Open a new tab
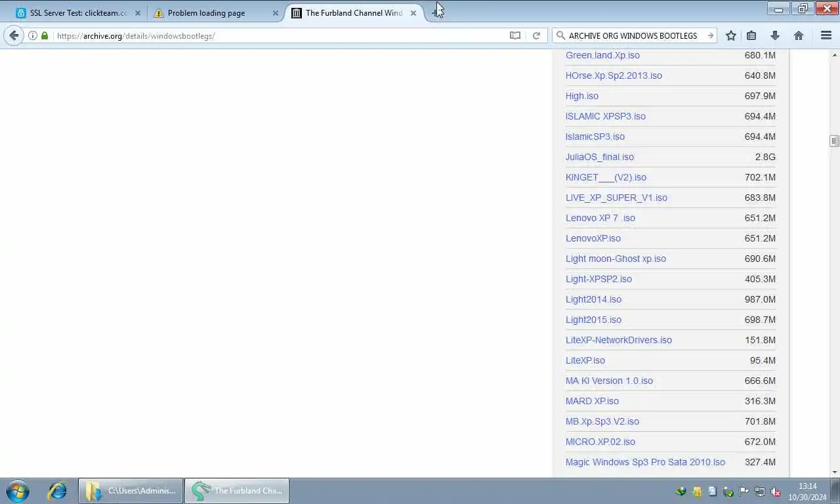840x504 pixels. 436,12
